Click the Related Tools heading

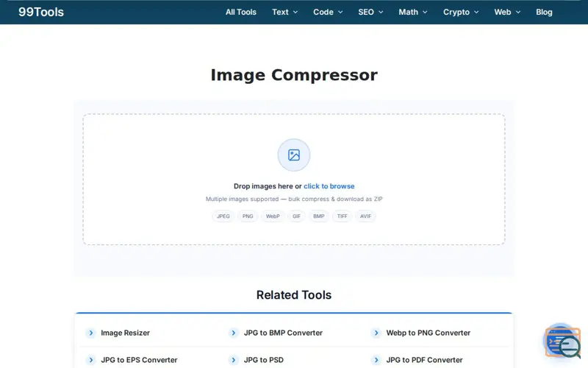[x=294, y=295]
